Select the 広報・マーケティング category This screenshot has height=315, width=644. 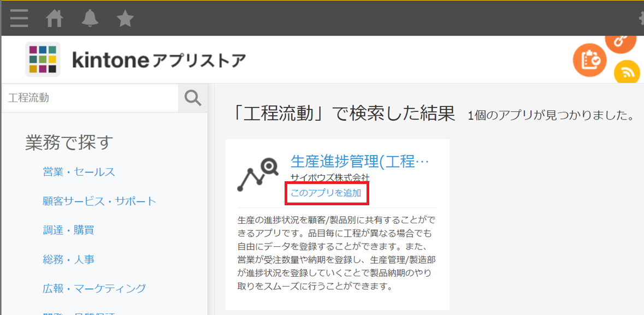tap(94, 288)
